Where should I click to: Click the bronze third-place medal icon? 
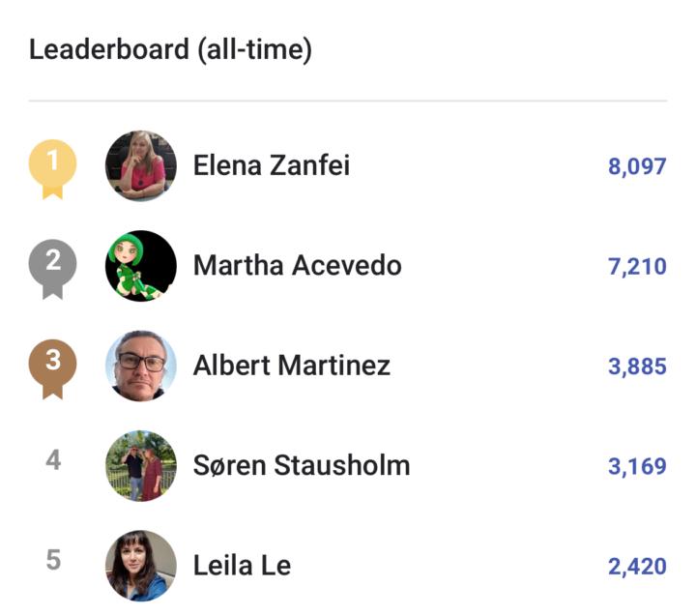coord(53,368)
